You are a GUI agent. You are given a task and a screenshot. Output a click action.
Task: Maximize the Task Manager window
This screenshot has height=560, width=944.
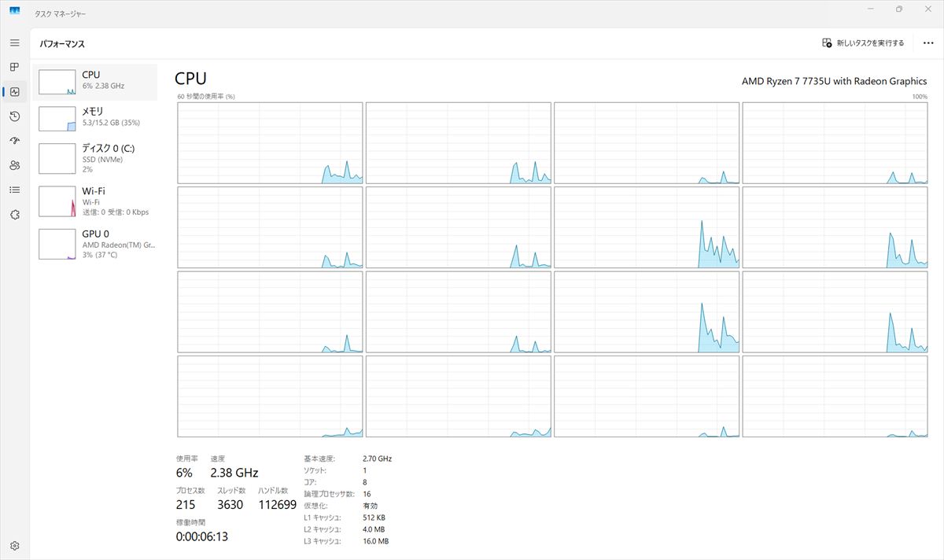[x=899, y=9]
